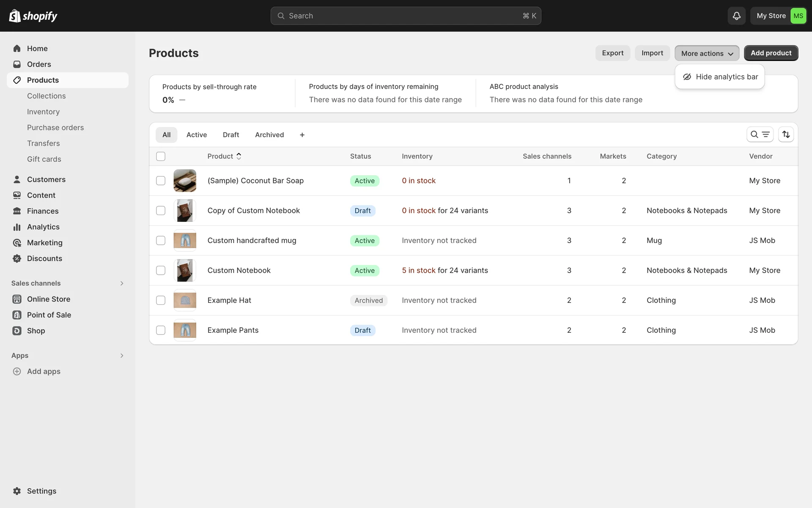Screen dimensions: 812x508
Task: Open the More actions dropdown
Action: tap(707, 53)
